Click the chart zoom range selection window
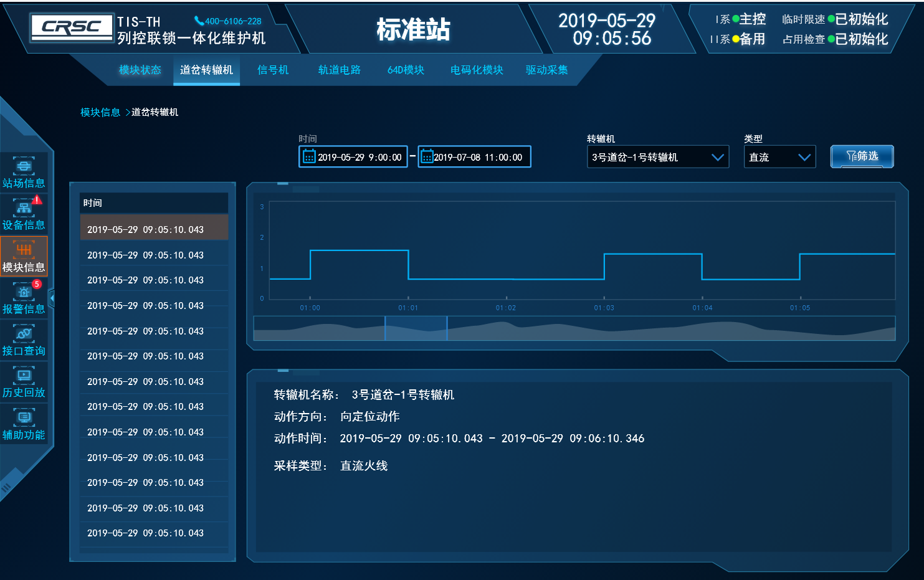This screenshot has width=924, height=580. (416, 328)
